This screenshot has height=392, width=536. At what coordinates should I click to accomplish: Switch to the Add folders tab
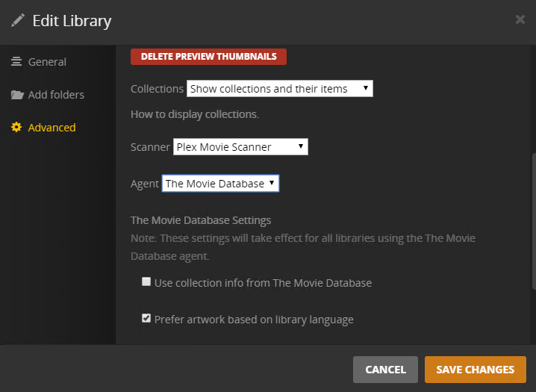(x=56, y=95)
